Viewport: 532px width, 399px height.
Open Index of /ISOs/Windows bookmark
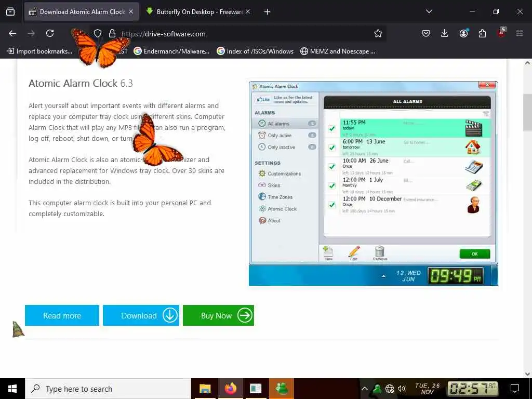click(255, 51)
